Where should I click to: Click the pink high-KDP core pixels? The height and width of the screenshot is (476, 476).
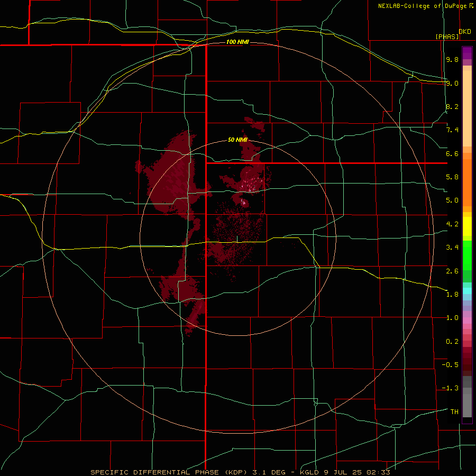252,184
